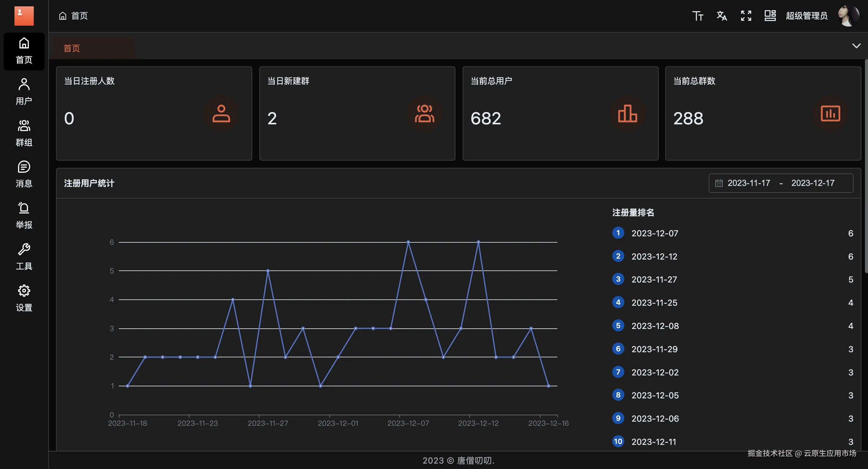Click the layout settings icon
This screenshot has width=868, height=469.
click(x=770, y=16)
